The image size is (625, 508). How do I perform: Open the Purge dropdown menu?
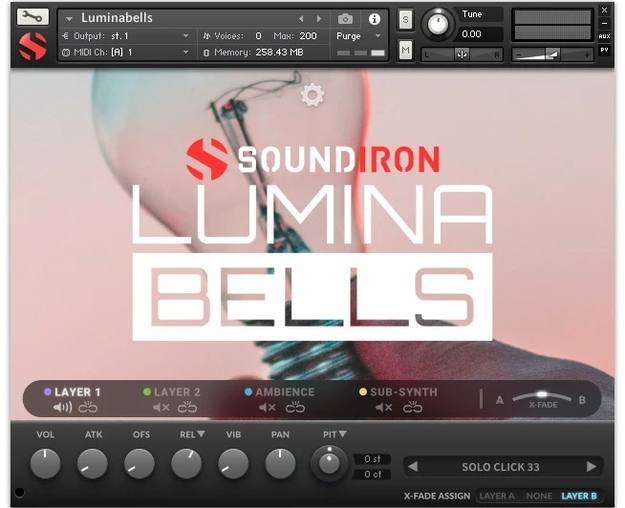358,36
